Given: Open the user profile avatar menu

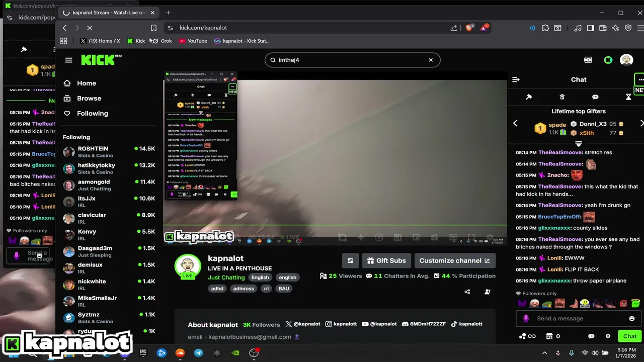Looking at the screenshot, I should coord(626,60).
